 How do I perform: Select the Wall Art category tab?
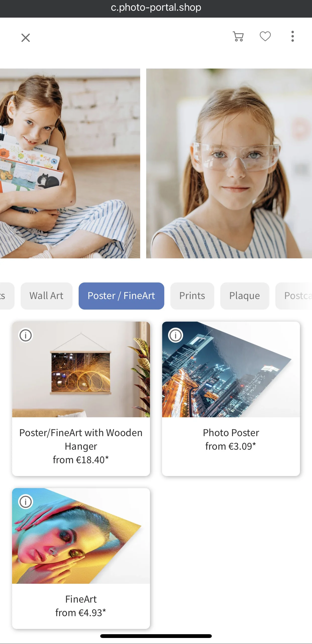tap(46, 296)
